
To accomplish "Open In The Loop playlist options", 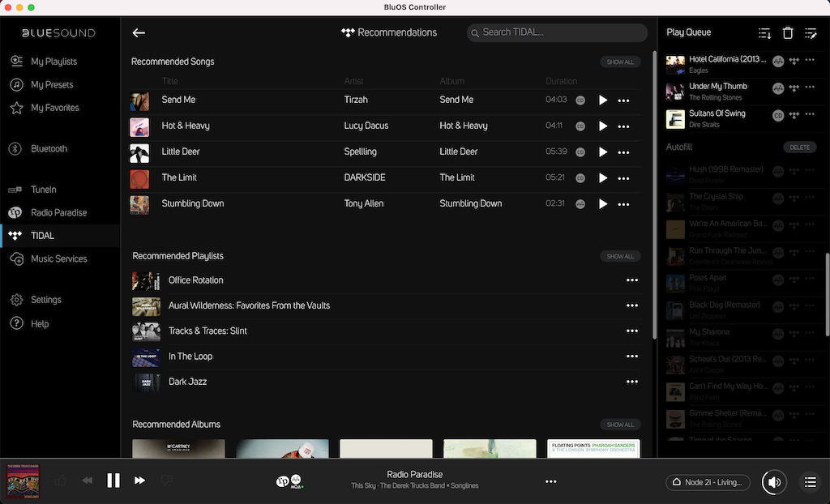I will coord(632,357).
